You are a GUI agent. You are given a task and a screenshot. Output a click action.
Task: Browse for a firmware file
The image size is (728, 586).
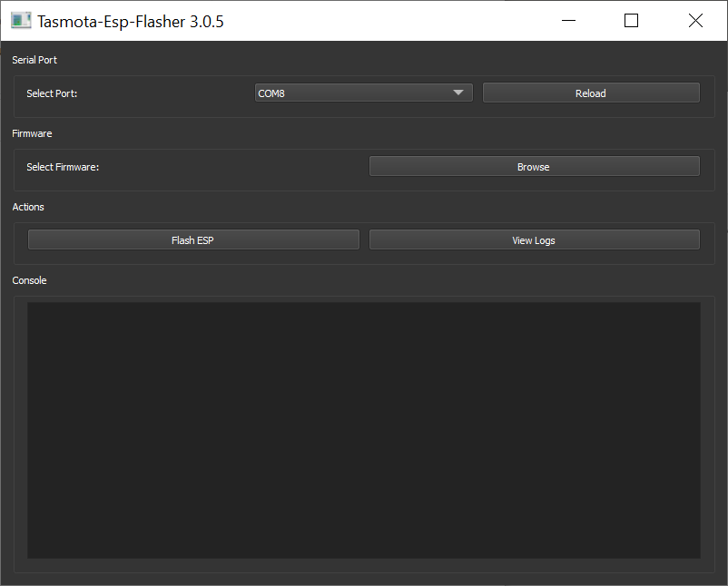pos(534,166)
